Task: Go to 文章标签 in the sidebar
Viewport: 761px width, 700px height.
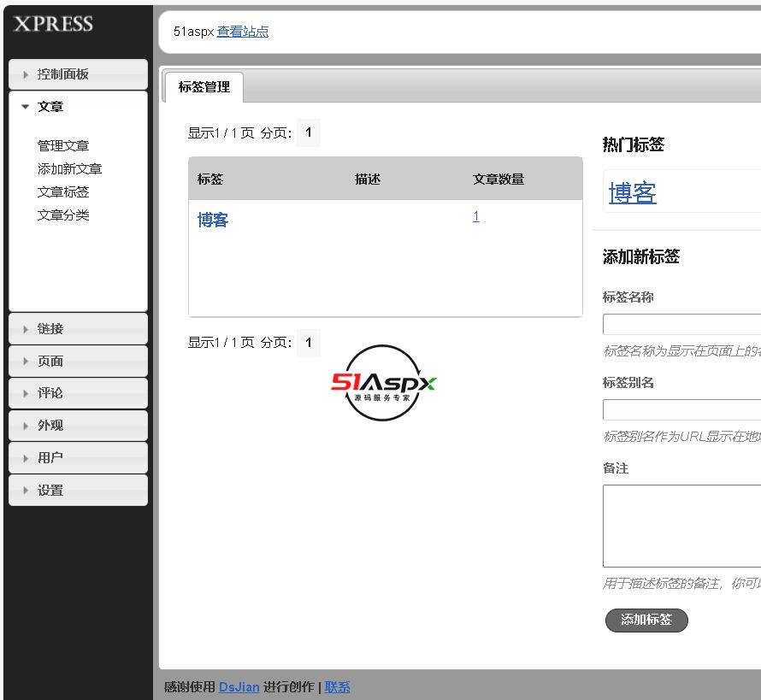Action: [63, 192]
